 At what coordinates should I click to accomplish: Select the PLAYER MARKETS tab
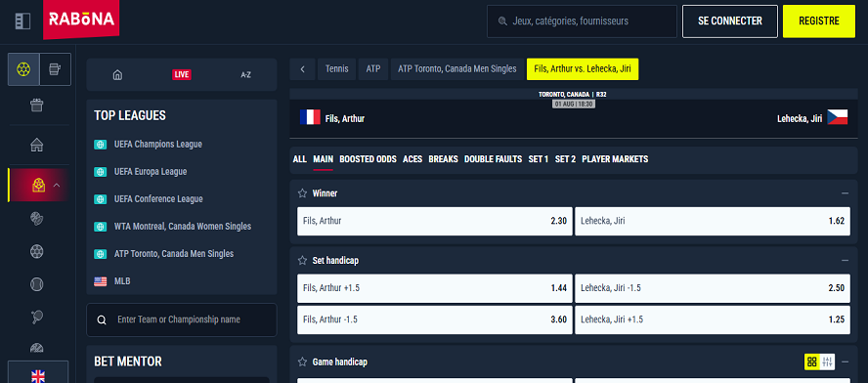615,159
